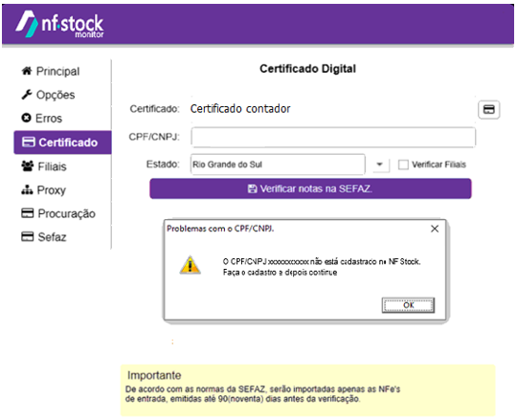Viewport: 517px width, 420px height.
Task: Open the Rio Grande do Sul state combo box
Action: coord(278,164)
